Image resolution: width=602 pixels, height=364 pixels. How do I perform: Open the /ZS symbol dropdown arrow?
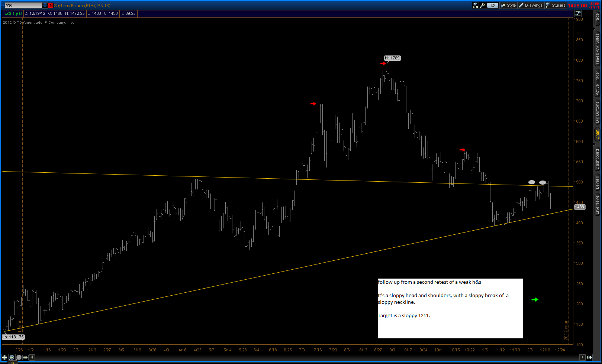45,5
